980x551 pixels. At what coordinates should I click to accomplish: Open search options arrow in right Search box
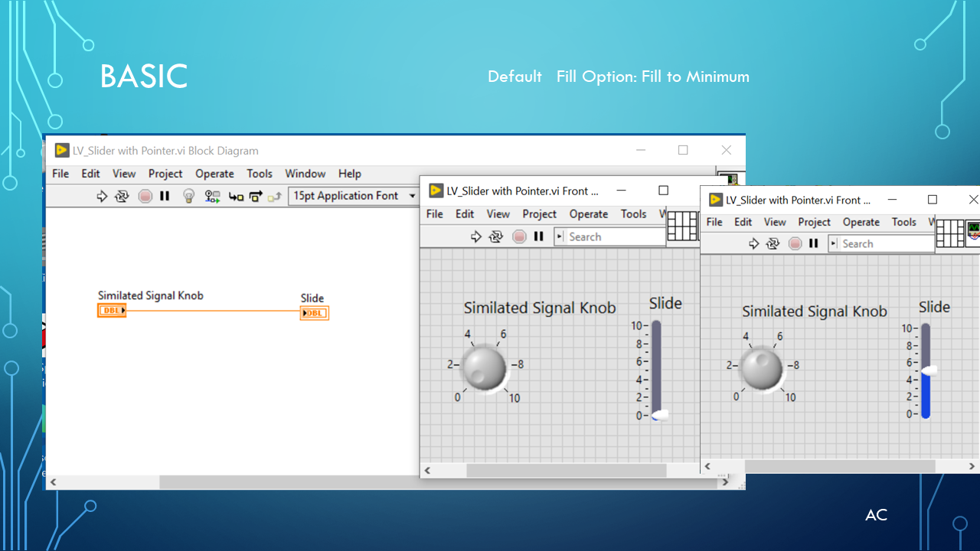(834, 243)
